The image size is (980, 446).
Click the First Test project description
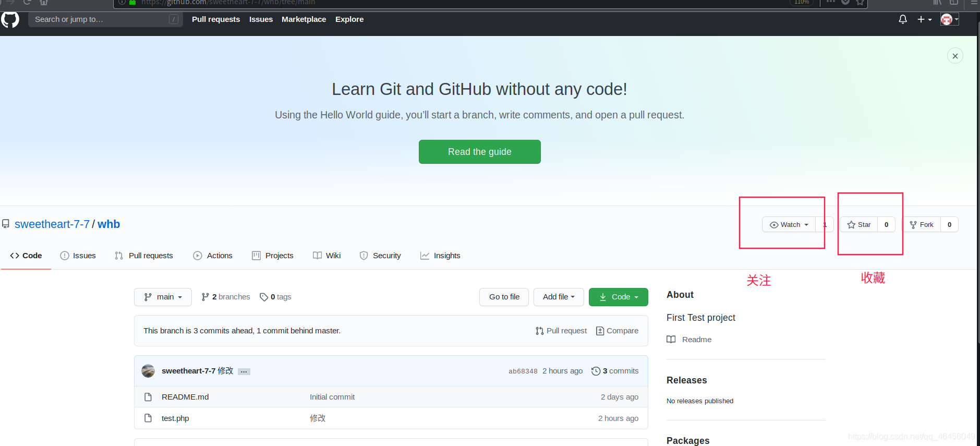pos(701,318)
